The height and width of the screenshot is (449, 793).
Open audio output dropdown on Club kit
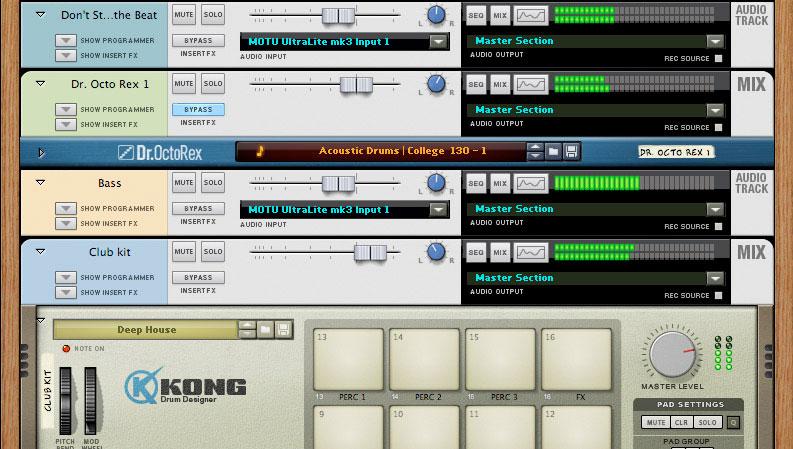click(x=715, y=278)
